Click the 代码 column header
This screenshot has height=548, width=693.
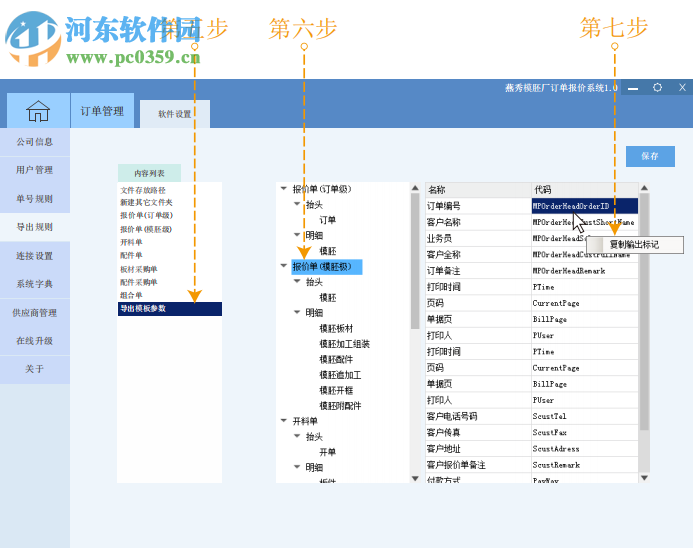tap(585, 190)
